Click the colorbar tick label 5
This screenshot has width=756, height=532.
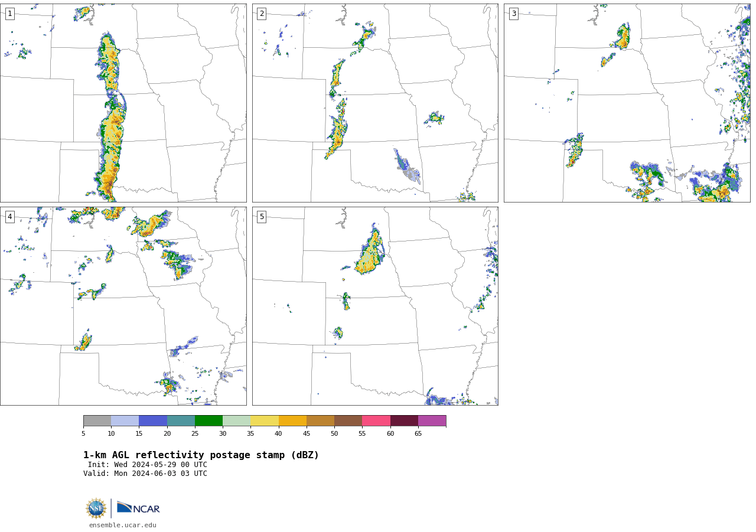click(x=83, y=434)
